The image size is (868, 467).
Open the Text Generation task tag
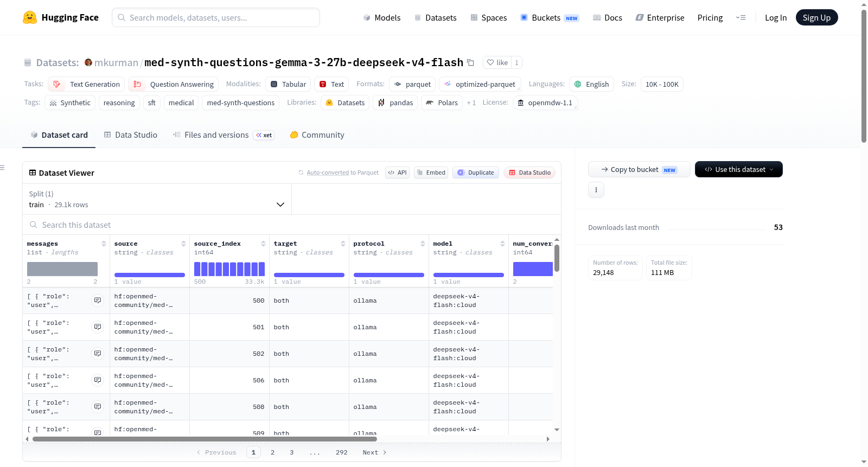pos(86,84)
